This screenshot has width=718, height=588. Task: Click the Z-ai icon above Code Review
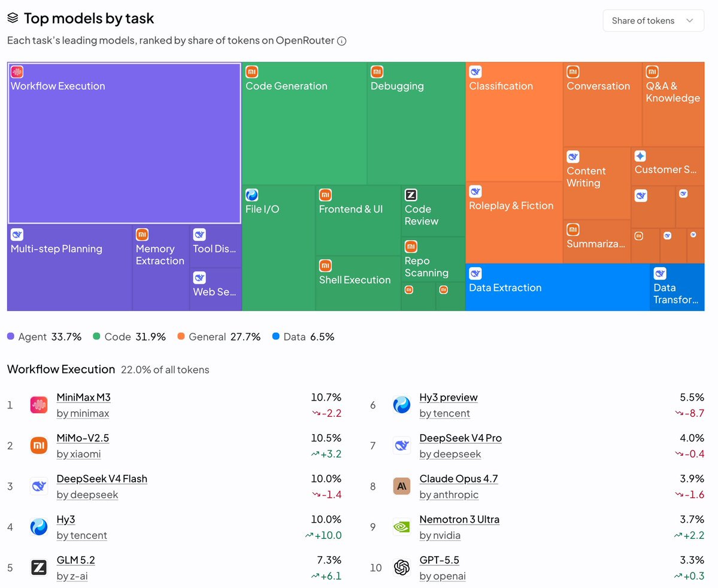pos(411,195)
